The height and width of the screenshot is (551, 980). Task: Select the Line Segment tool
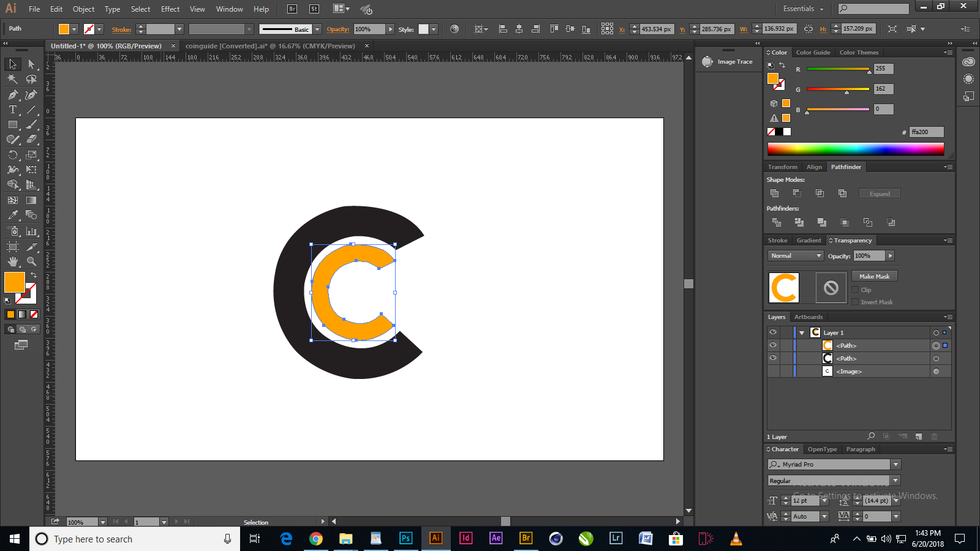(31, 110)
